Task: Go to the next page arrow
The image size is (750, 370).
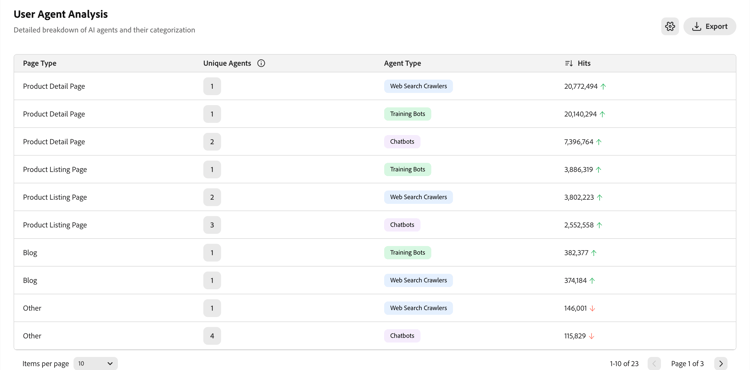Action: coord(721,363)
